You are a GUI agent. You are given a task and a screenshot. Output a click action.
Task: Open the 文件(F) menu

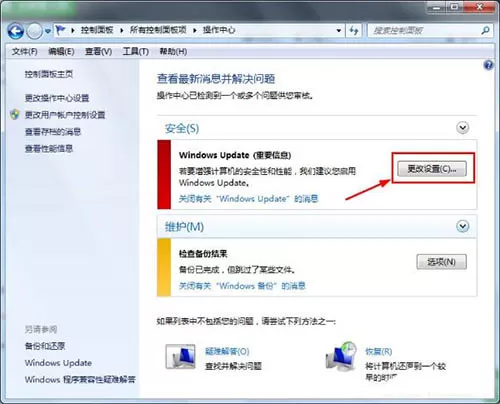click(25, 52)
